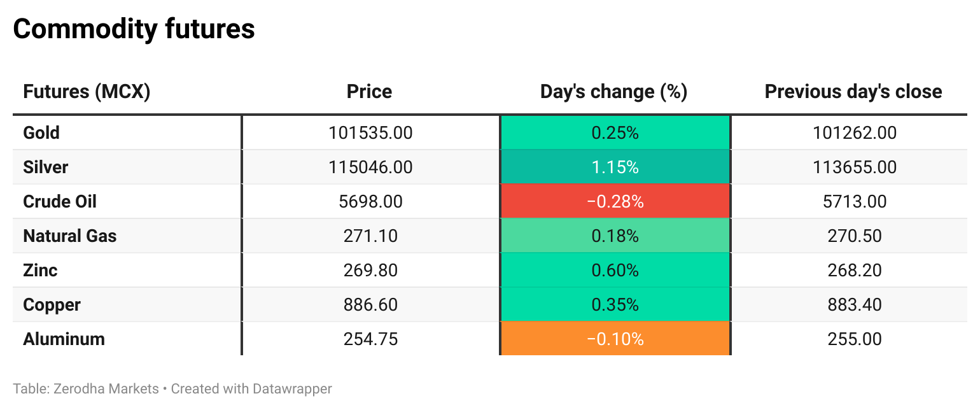Select the Silver row label
The width and height of the screenshot is (980, 410).
click(x=45, y=167)
